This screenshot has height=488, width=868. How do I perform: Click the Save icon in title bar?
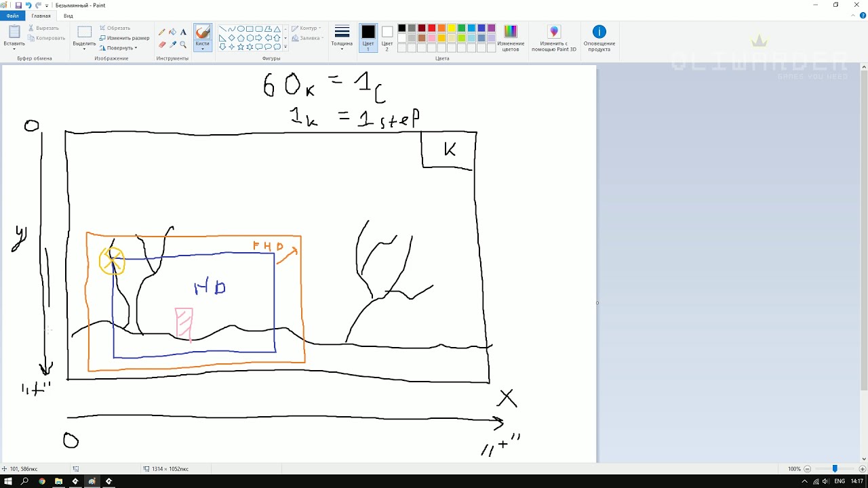click(x=18, y=5)
